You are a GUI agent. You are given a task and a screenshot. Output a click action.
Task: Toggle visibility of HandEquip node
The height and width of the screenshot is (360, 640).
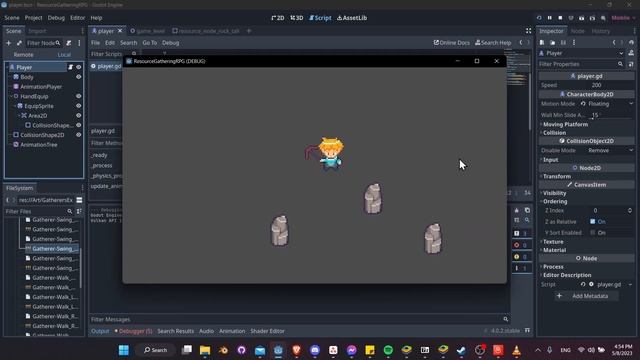tap(78, 96)
